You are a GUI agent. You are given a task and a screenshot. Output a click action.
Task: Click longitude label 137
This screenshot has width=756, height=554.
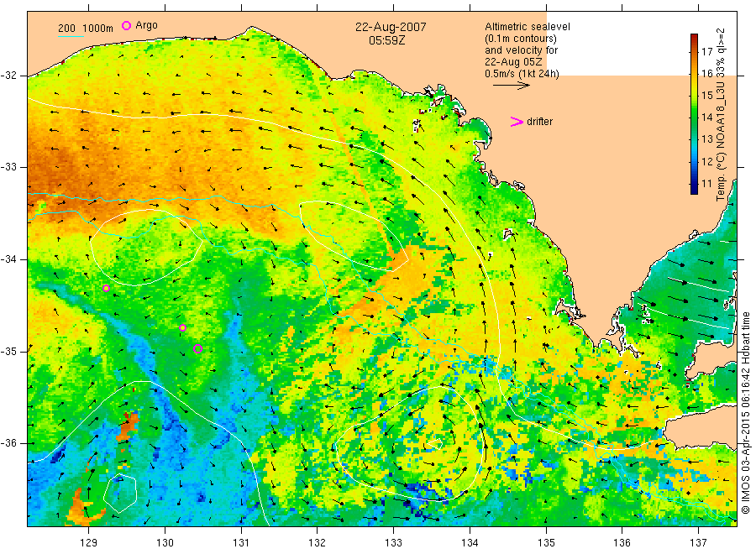[698, 543]
